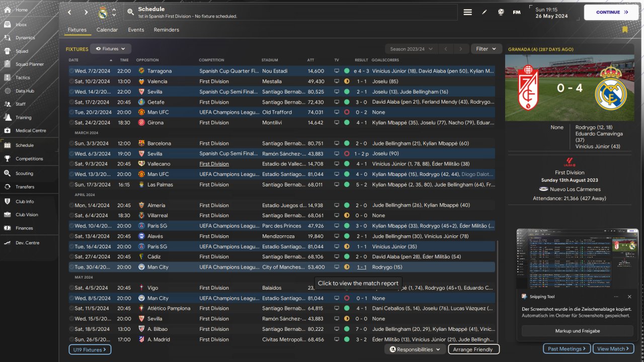644x362 pixels.
Task: Switch to the Events tab
Action: (136, 30)
